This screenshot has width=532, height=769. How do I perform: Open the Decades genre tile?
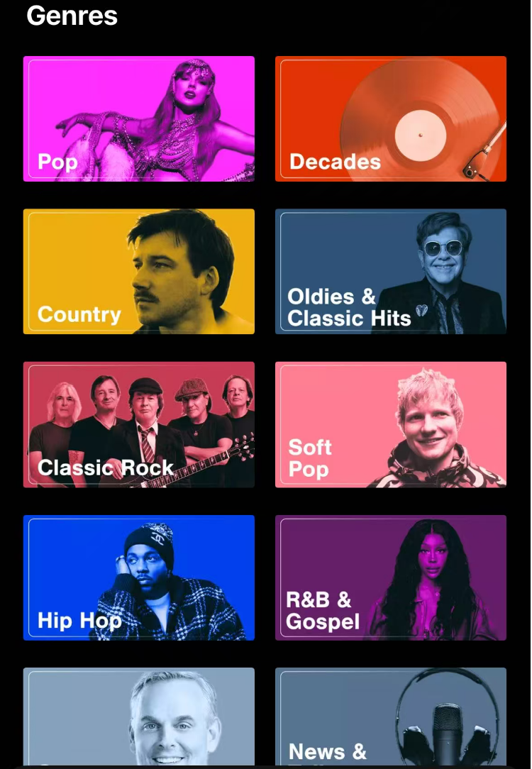(391, 118)
